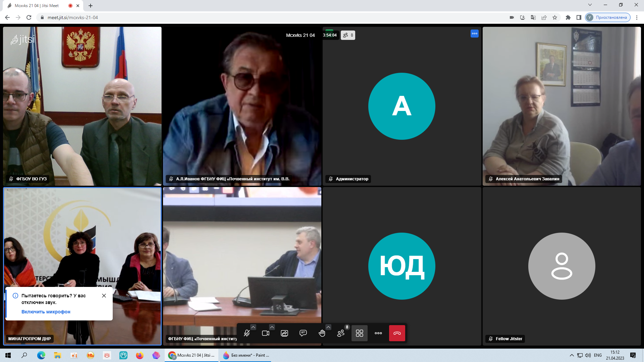
Task: Expand reactions arrow next to raise hand
Action: (x=328, y=327)
